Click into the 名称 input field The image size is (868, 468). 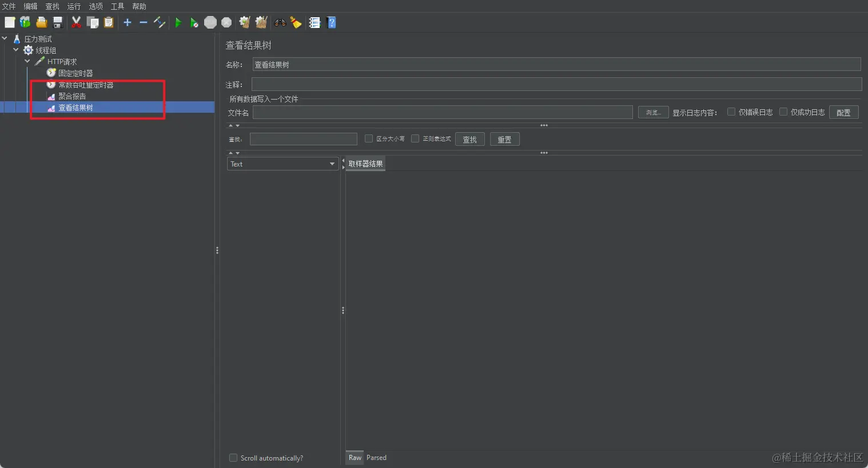coord(556,65)
